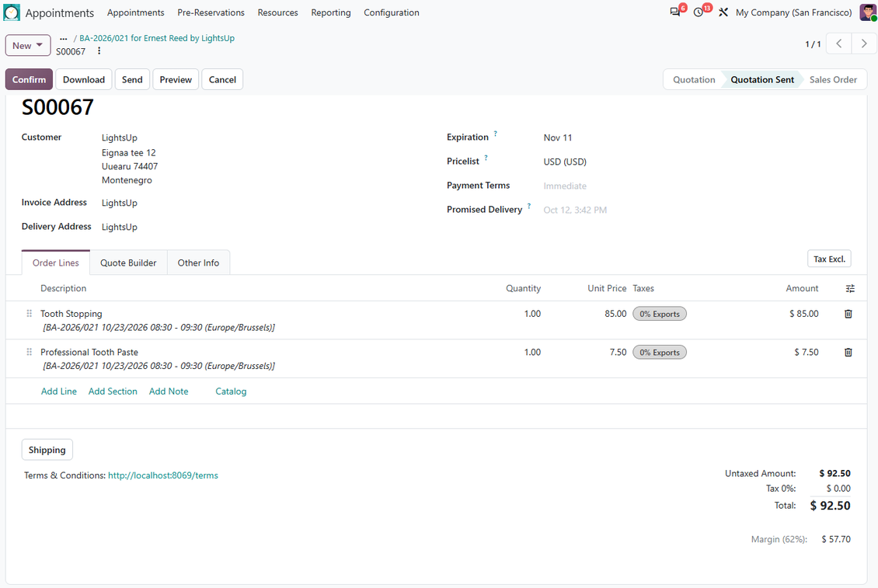Expand the collapsed breadcrumb ellipsis
The image size is (878, 588).
[x=63, y=39]
